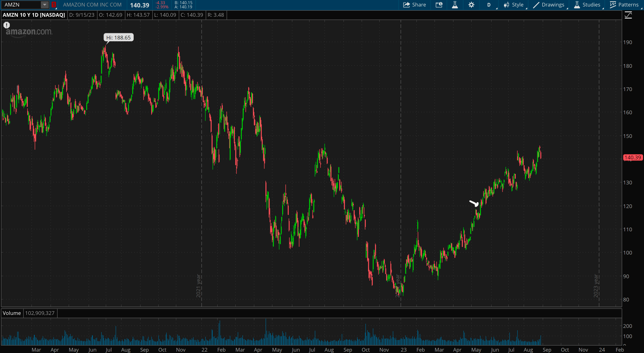Image resolution: width=644 pixels, height=353 pixels.
Task: Click the candlestick icon beside Style
Action: tap(507, 5)
